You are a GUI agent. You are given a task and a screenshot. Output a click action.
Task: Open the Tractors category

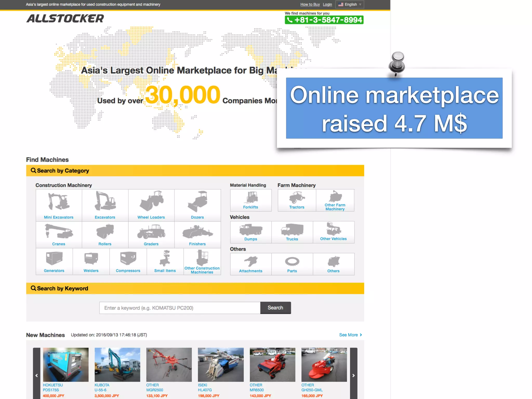point(297,200)
